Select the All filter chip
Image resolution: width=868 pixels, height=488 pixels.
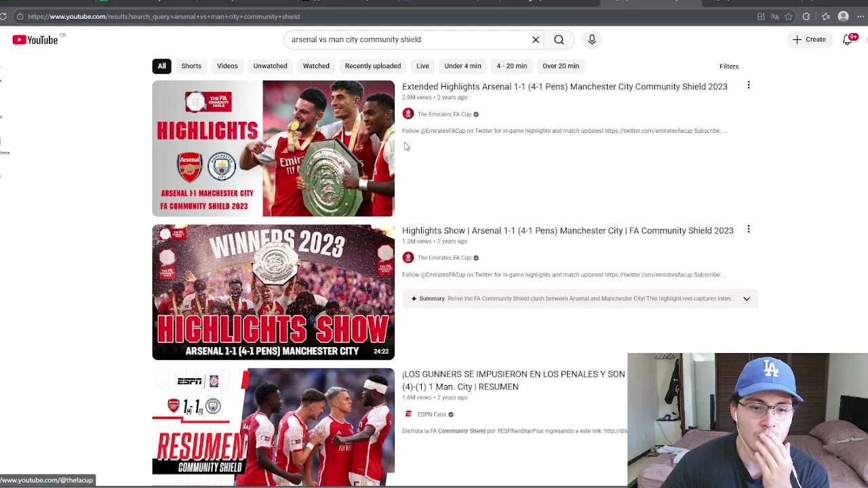[161, 66]
